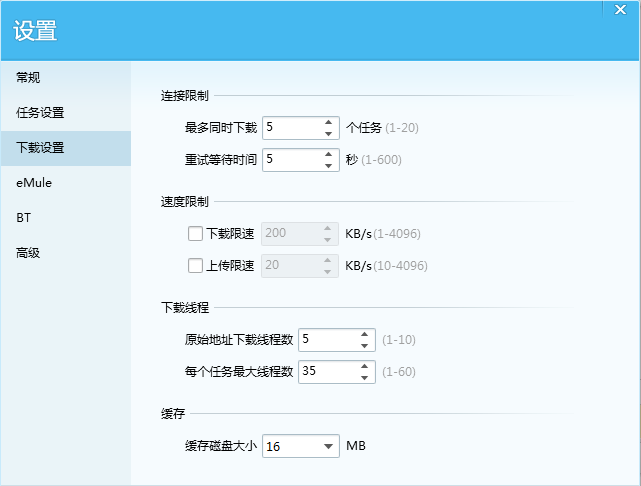
Task: Focus the 每个任务最大线程数 field showing 35
Action: pos(337,372)
